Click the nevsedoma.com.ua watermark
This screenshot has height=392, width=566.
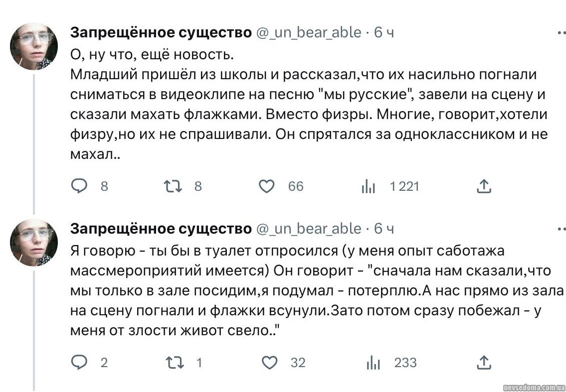[534, 387]
